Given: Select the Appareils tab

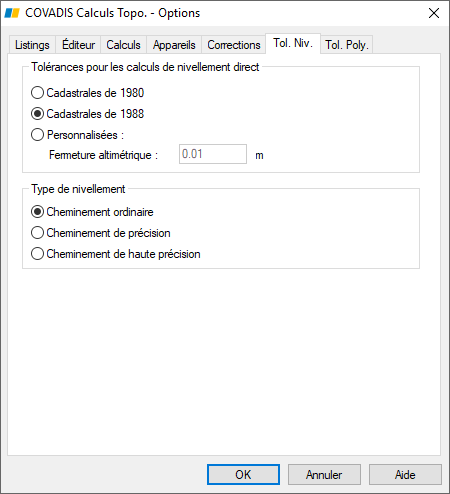Looking at the screenshot, I should coord(174,45).
